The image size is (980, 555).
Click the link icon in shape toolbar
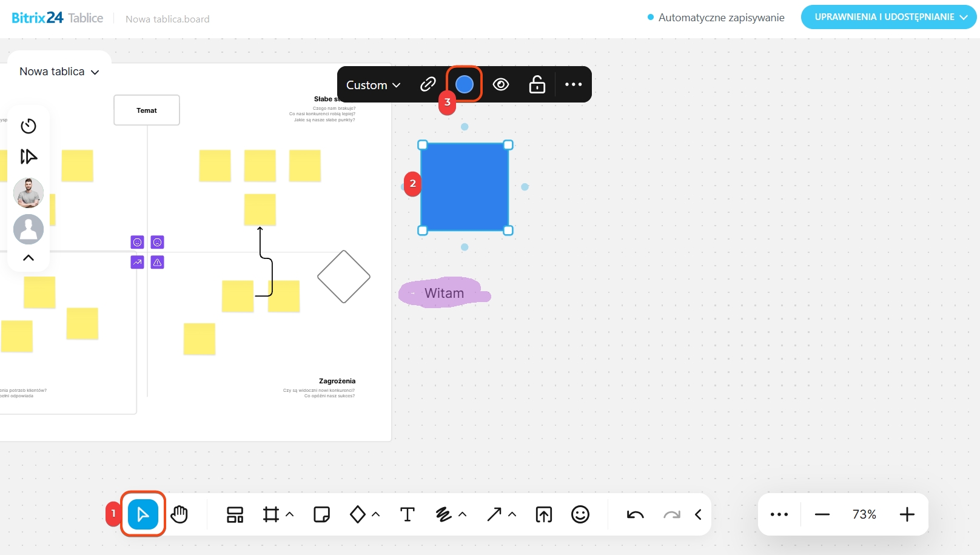428,84
